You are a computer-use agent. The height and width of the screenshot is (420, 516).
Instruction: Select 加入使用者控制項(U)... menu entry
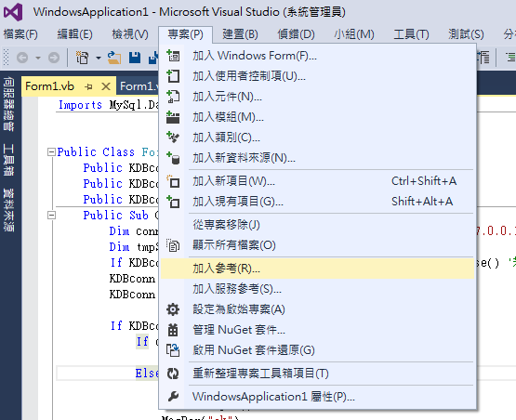click(x=317, y=76)
